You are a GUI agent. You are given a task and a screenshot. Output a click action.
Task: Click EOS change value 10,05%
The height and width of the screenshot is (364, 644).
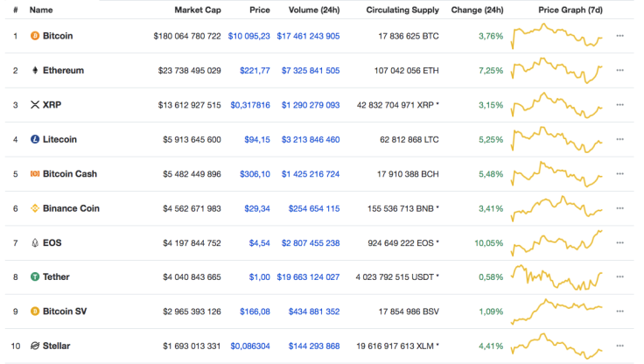489,243
